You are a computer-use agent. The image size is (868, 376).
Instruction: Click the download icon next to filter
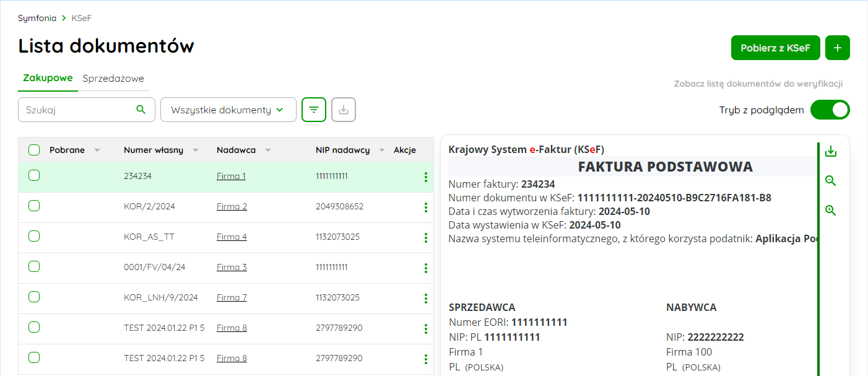click(344, 110)
